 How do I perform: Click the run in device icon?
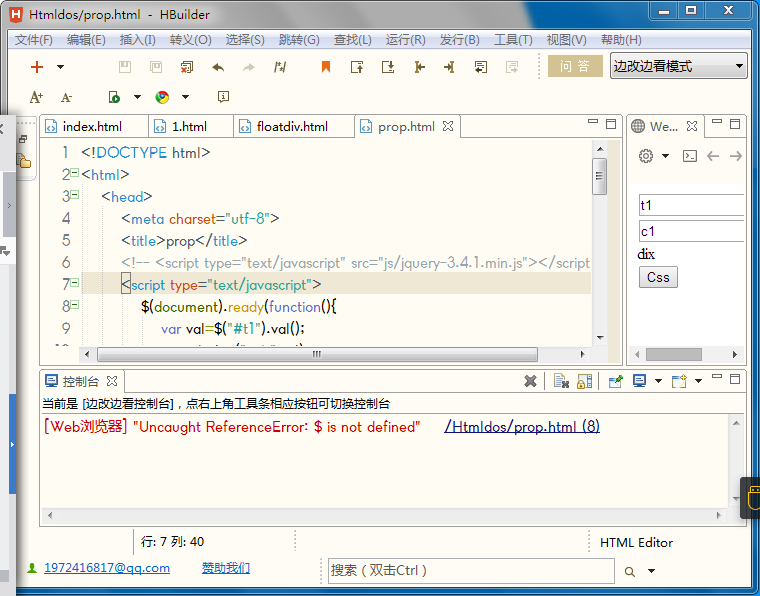click(114, 97)
